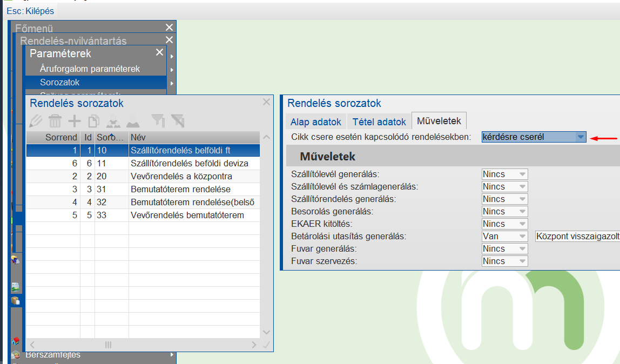The width and height of the screenshot is (620, 364).
Task: Switch to the Tétel adatok tab
Action: [379, 122]
